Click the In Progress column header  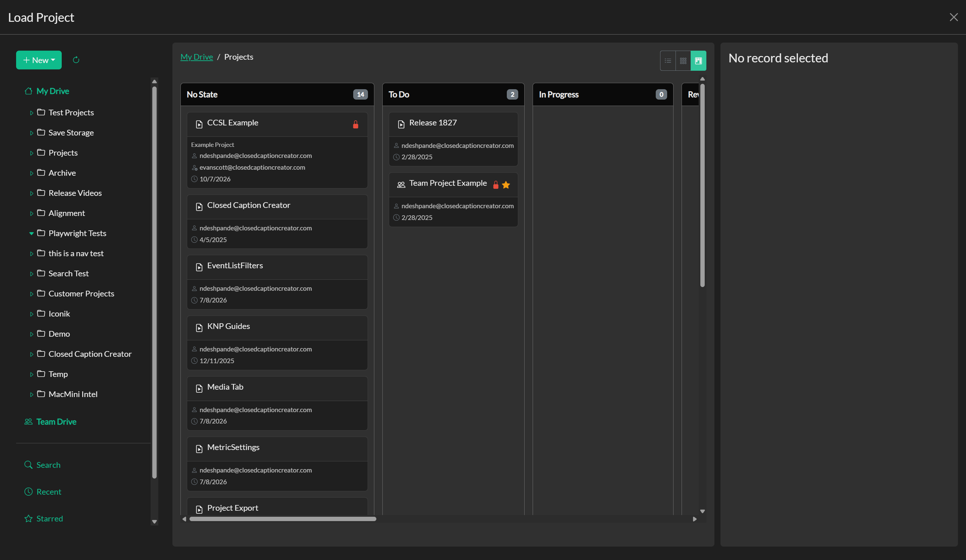[603, 94]
